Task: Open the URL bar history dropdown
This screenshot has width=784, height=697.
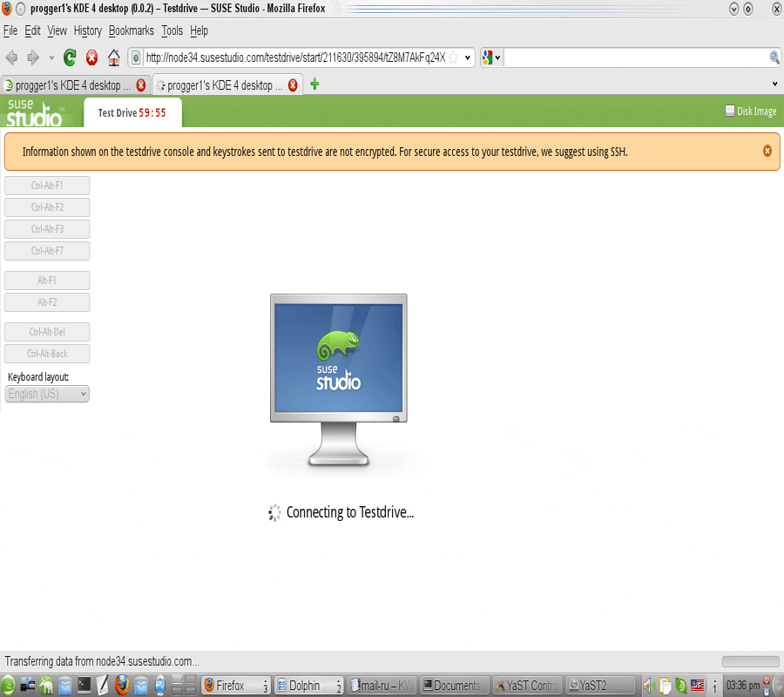Action: (x=468, y=58)
